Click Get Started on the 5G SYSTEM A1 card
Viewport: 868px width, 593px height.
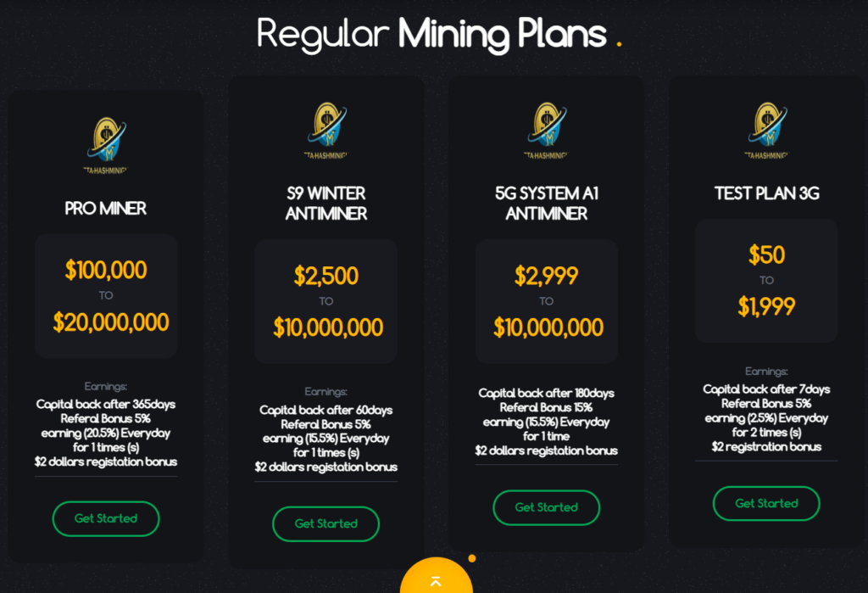tap(546, 508)
